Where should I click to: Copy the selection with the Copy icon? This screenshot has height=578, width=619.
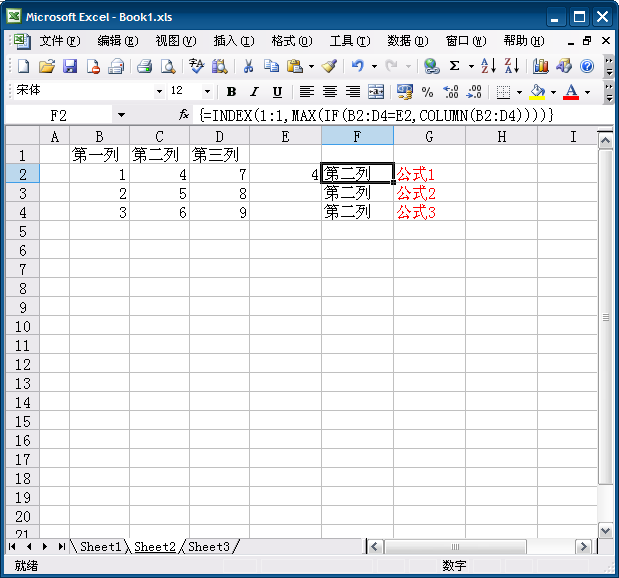[x=271, y=66]
